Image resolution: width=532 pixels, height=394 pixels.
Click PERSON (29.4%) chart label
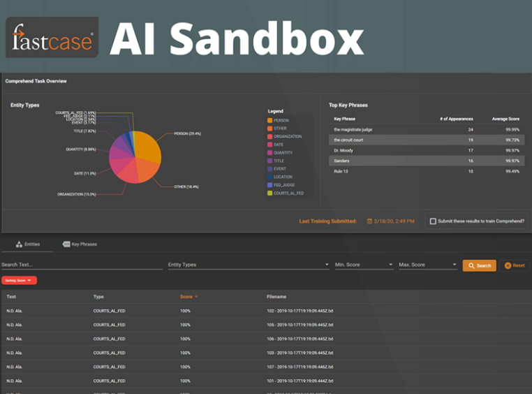(x=187, y=133)
